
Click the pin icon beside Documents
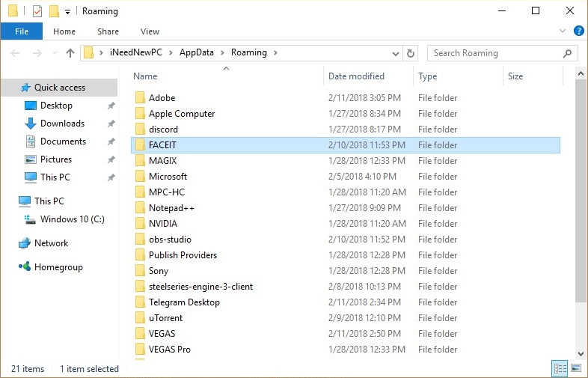(x=111, y=142)
